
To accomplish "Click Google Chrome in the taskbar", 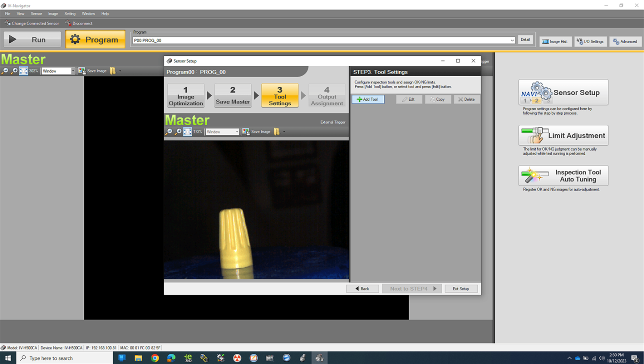I will pyautogui.click(x=155, y=358).
